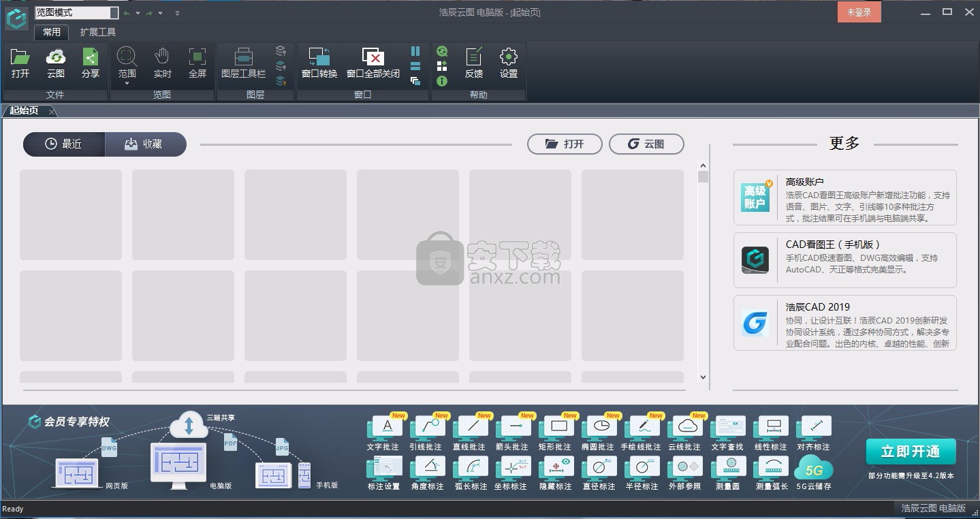Open the 图层工具栏 layer toolbar
Image resolution: width=980 pixels, height=519 pixels.
click(x=243, y=63)
